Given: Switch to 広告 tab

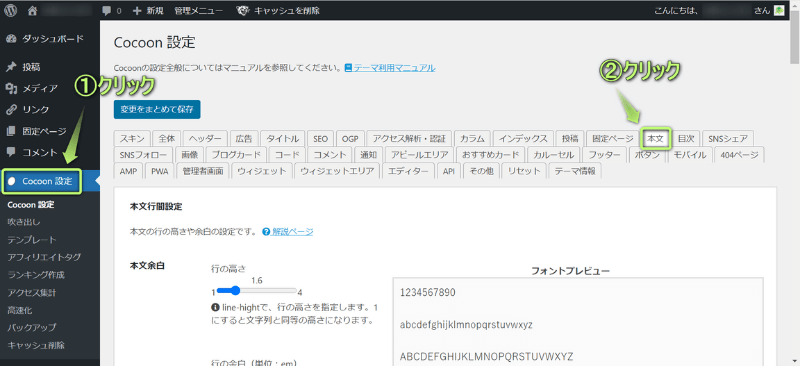Looking at the screenshot, I should pos(244,138).
